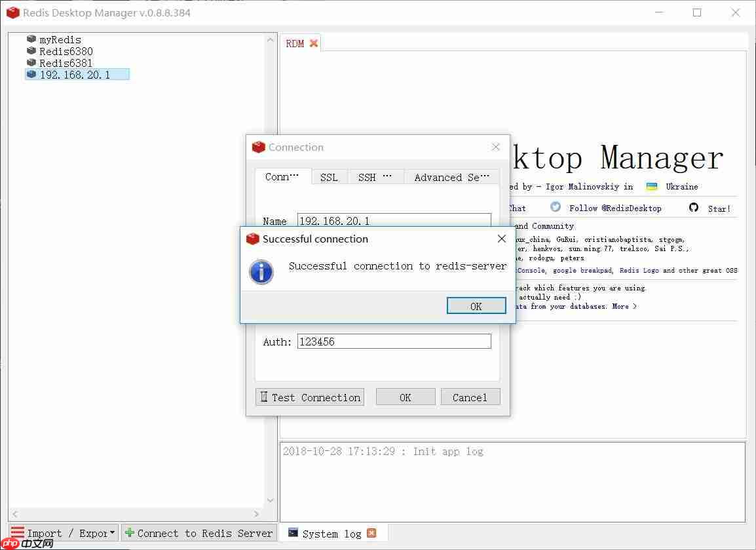756x550 pixels.
Task: Click the Auth password field
Action: tap(394, 342)
